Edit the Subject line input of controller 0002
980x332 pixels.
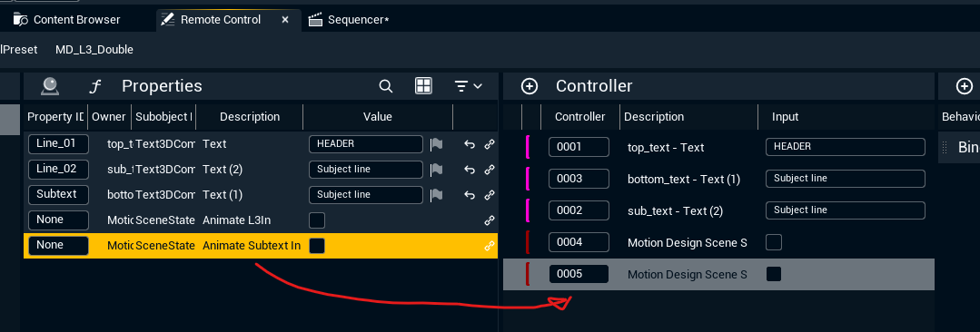(x=845, y=210)
